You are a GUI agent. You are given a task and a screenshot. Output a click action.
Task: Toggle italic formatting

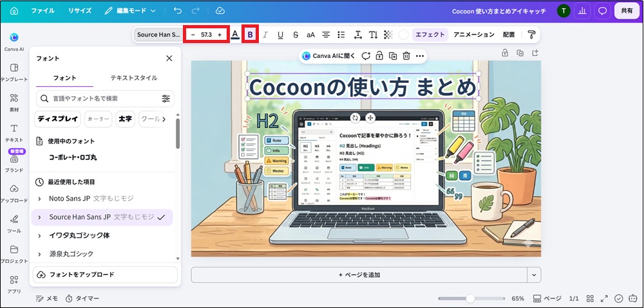[x=265, y=35]
